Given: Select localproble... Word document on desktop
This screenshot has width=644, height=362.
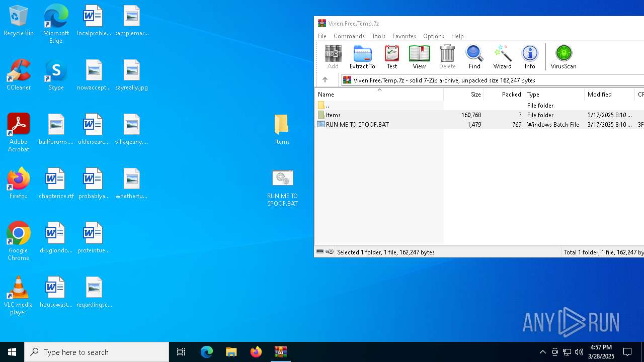Looking at the screenshot, I should pos(94,21).
